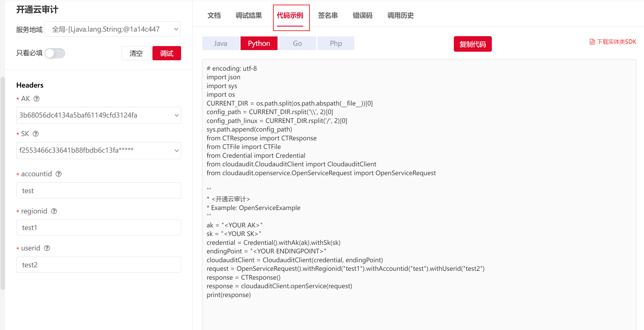
Task: Click the 'CURRENT_DIR = os.path.split' code line
Action: point(290,103)
